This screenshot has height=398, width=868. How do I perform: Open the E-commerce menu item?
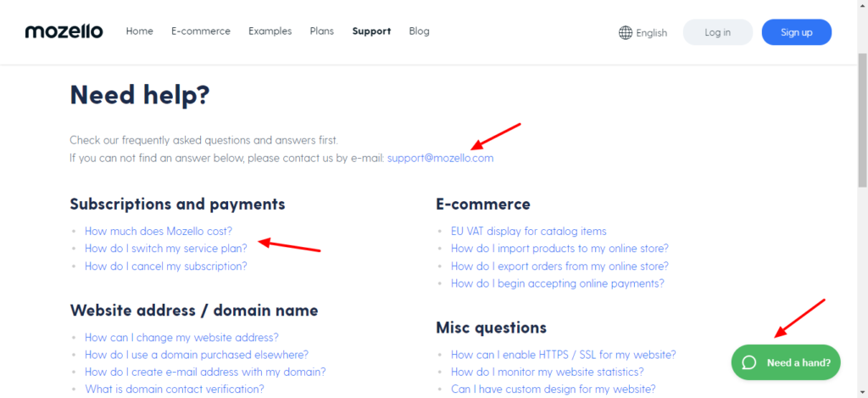(200, 31)
